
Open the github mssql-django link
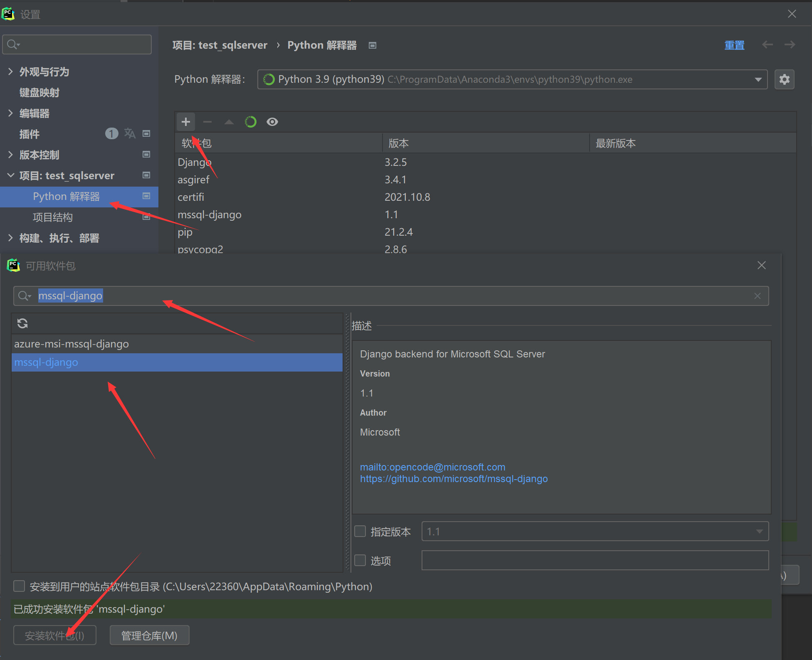click(x=454, y=478)
